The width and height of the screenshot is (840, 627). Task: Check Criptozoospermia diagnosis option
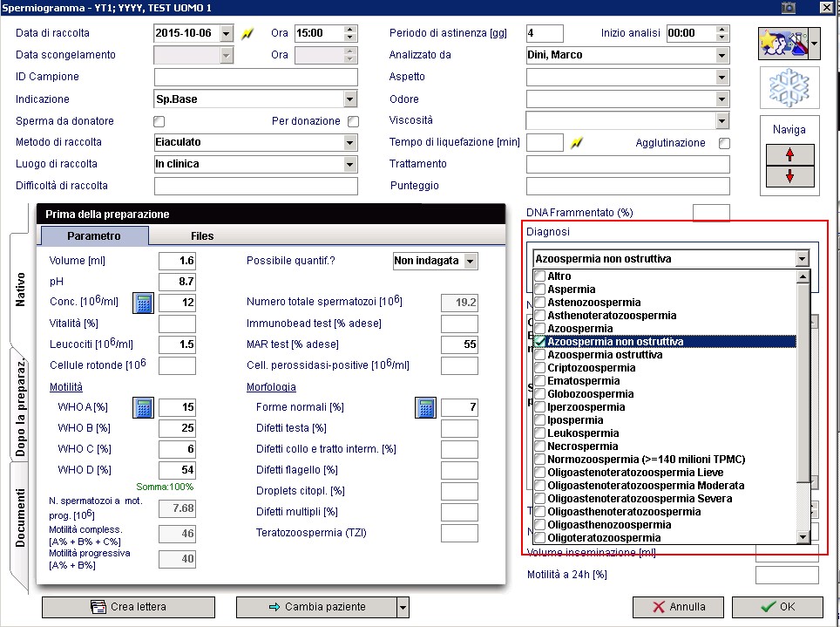[x=540, y=368]
